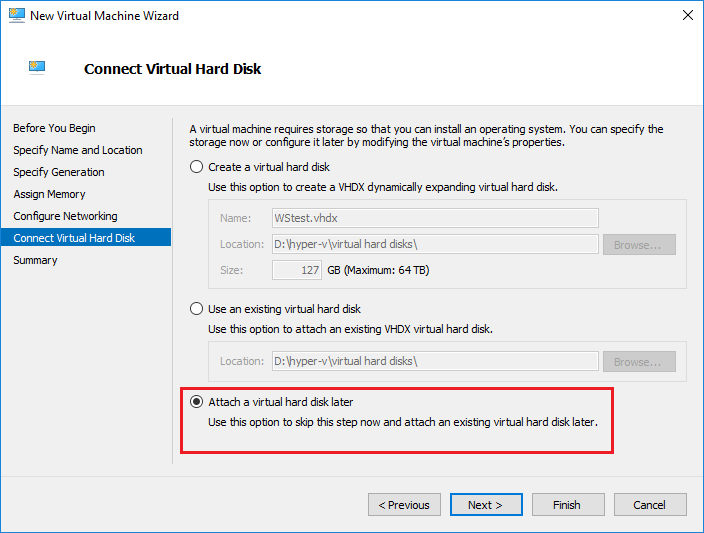Click the wizard icon in title bar
Image resolution: width=704 pixels, height=533 pixels.
tap(15, 16)
